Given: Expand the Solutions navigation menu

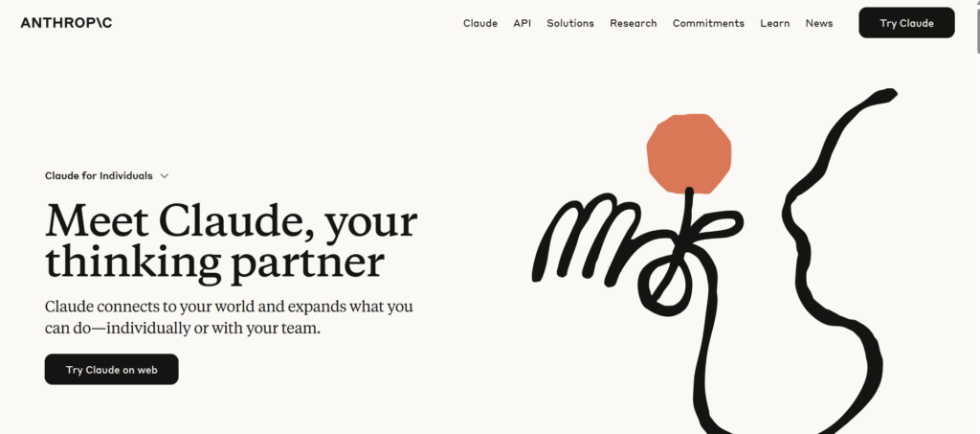Looking at the screenshot, I should pyautogui.click(x=570, y=23).
